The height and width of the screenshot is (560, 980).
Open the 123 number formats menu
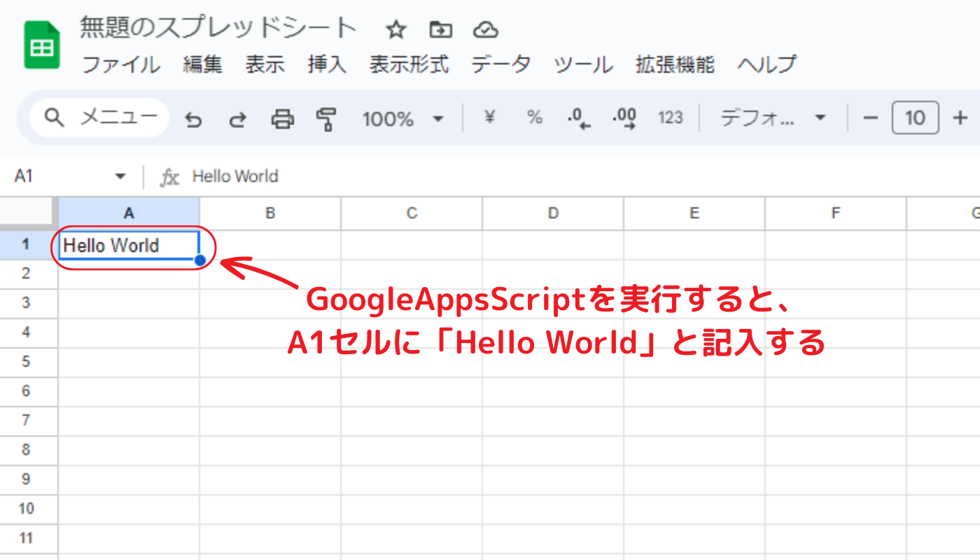tap(670, 118)
